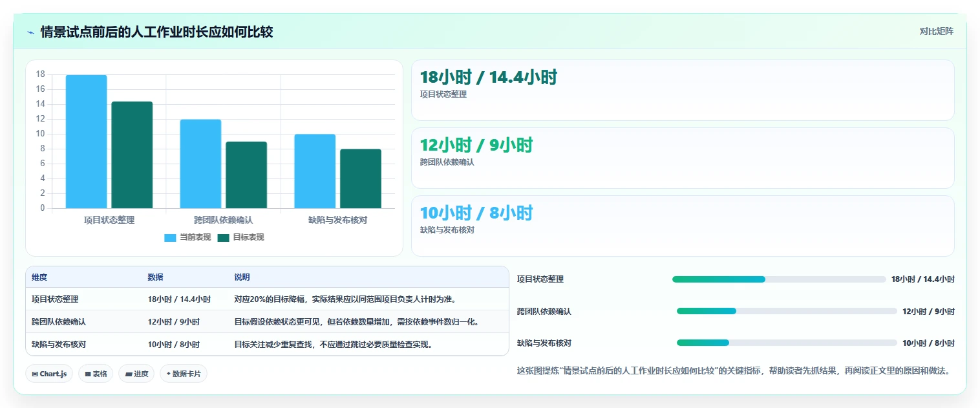
Task: Click the 项目状态整理 caption in first card
Action: point(443,94)
